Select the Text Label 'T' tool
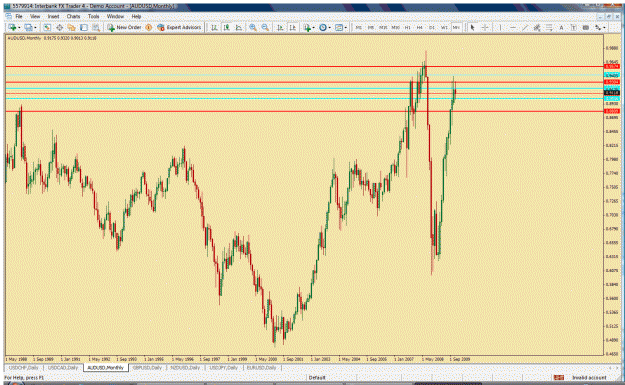The image size is (625, 385). click(573, 28)
